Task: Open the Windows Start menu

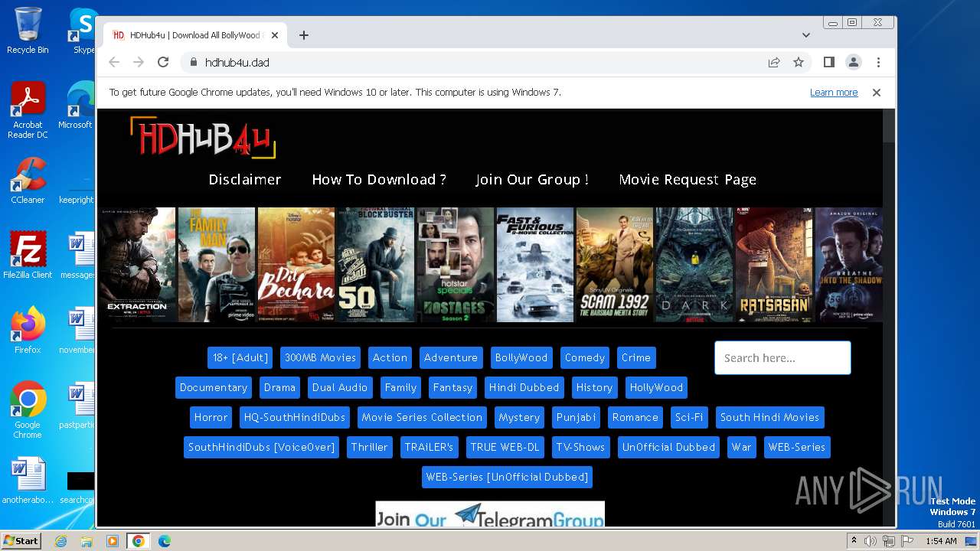Action: point(21,540)
